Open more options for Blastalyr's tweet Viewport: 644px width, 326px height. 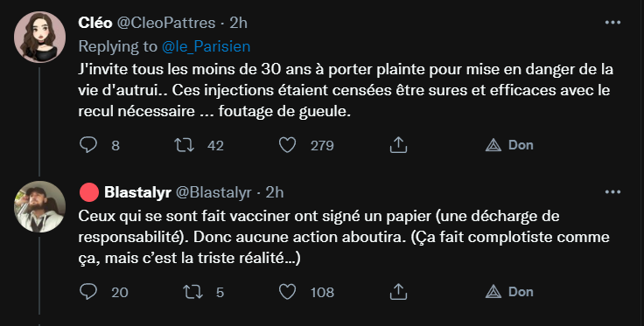pos(612,192)
